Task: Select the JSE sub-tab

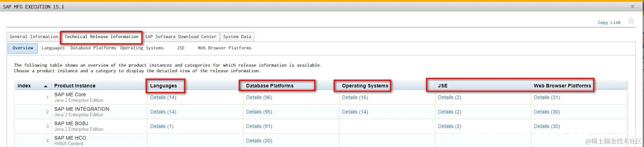Action: point(181,48)
